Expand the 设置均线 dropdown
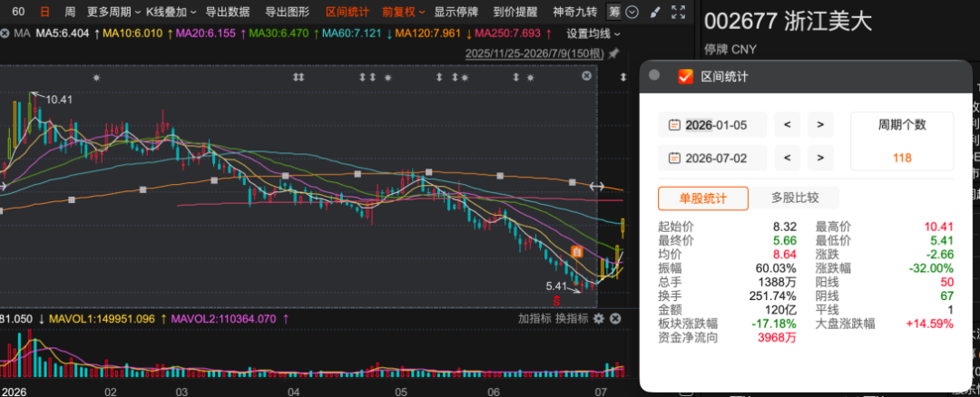 (x=593, y=33)
